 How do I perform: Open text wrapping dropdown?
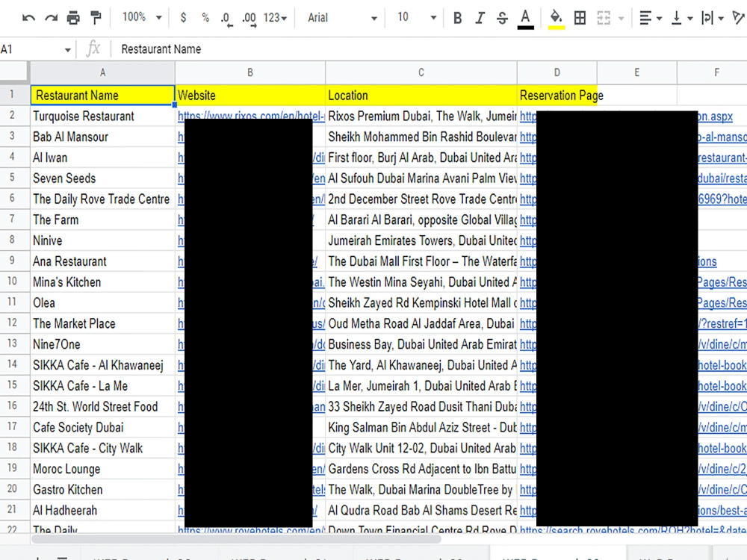tap(712, 18)
